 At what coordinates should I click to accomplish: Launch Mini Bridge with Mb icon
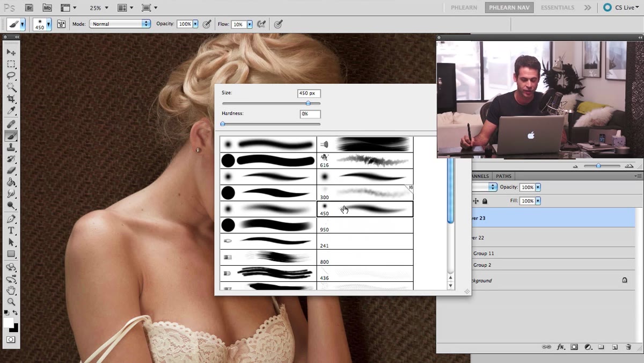tap(47, 8)
